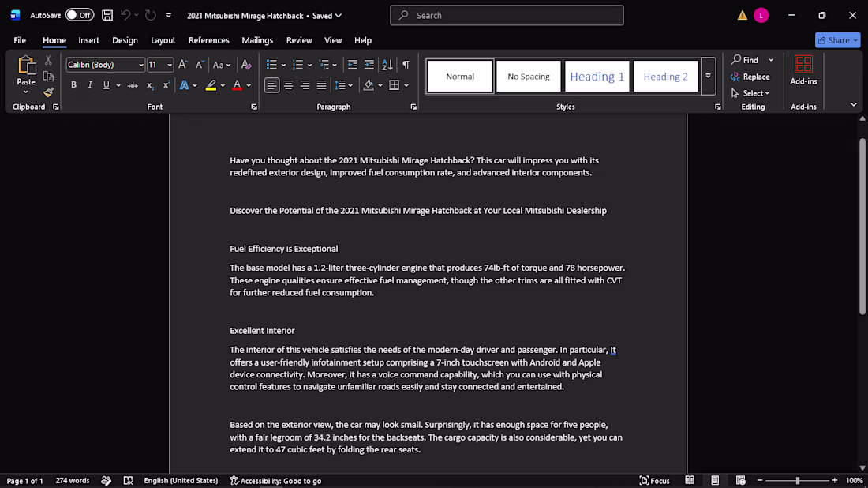Open bullet list dropdown arrow

[x=283, y=66]
